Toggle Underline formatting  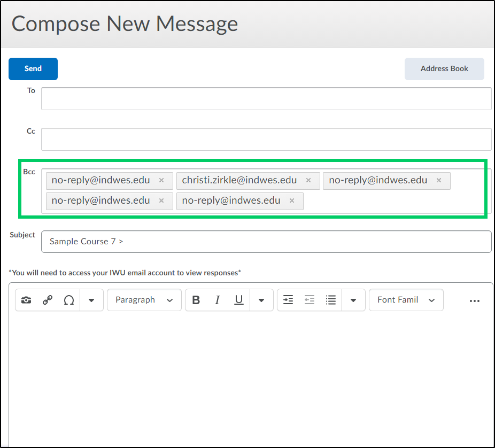(239, 300)
